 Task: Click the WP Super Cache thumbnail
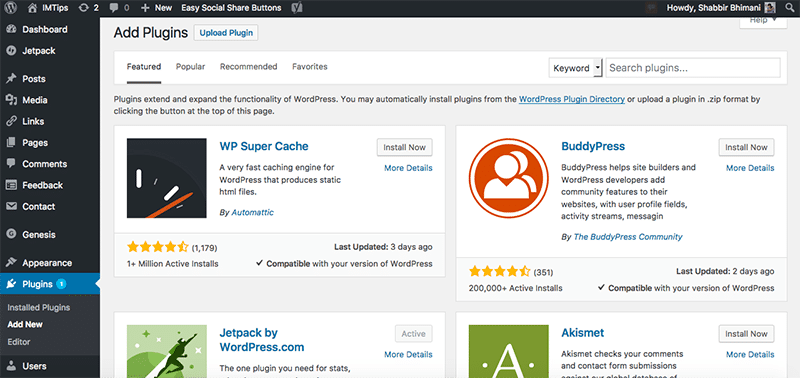point(167,178)
